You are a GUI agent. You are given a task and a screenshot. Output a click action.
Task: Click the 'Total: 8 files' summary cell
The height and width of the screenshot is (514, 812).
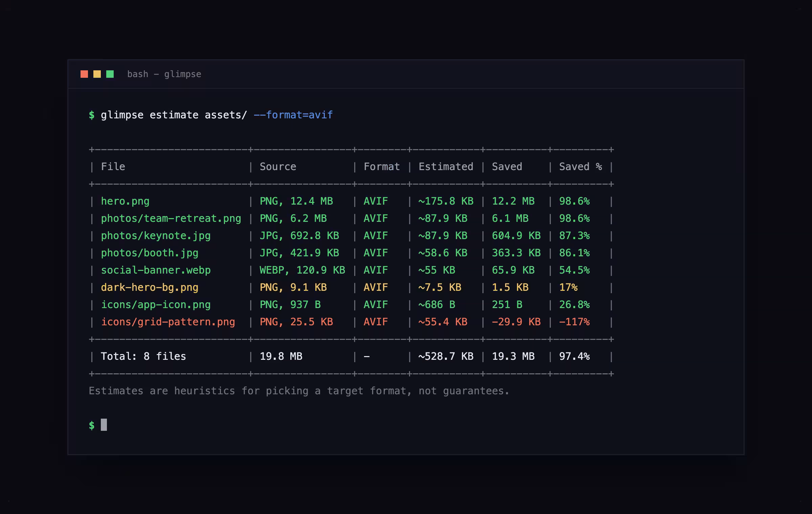coord(143,356)
